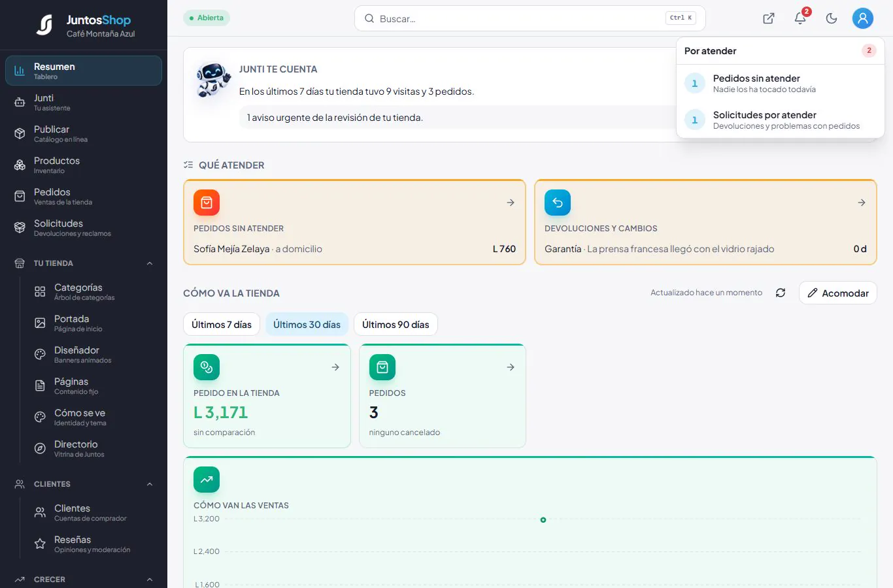This screenshot has width=893, height=588.
Task: Open Pedidos sin atender in the notification panel
Action: point(781,83)
